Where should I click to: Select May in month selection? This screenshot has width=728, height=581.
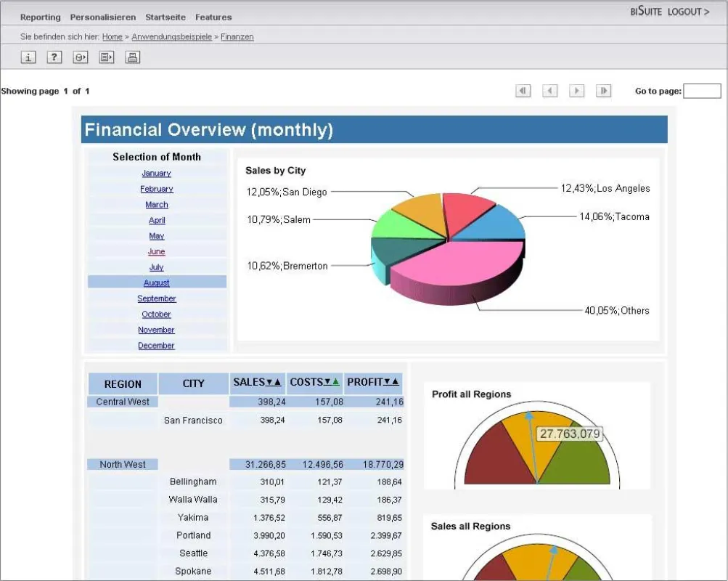pyautogui.click(x=157, y=236)
